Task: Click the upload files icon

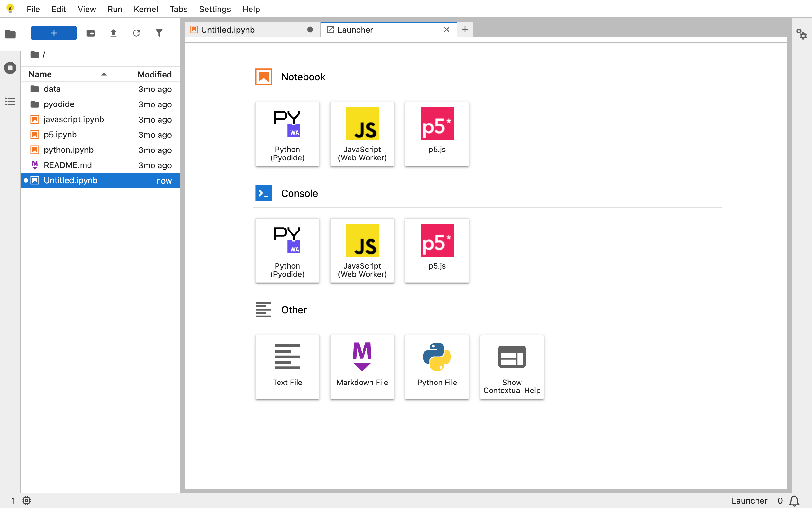Action: point(114,33)
